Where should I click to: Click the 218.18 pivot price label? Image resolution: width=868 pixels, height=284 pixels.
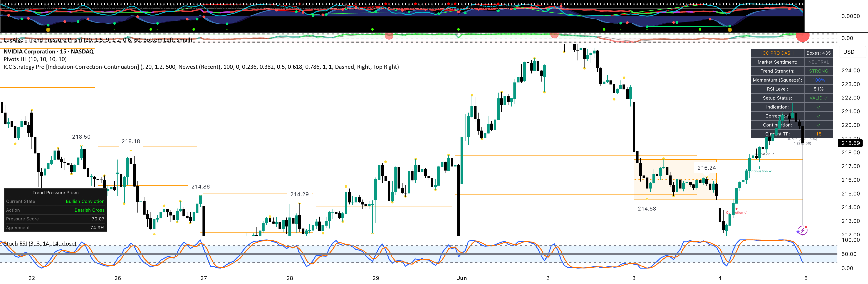click(x=131, y=141)
